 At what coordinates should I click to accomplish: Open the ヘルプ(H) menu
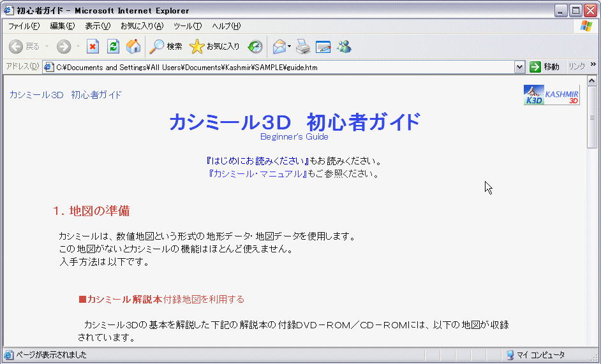(226, 26)
